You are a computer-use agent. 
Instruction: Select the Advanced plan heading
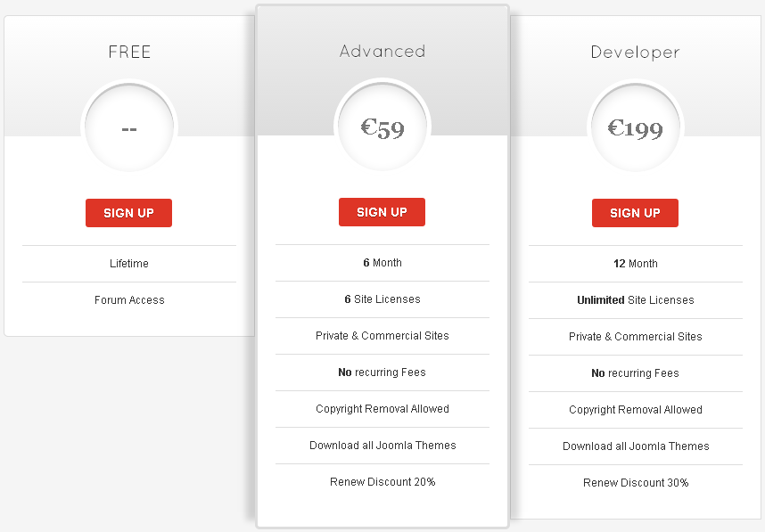(382, 51)
